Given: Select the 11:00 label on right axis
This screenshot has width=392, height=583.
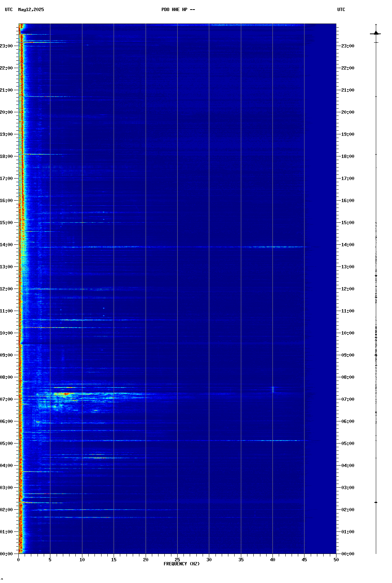Looking at the screenshot, I should tap(348, 311).
